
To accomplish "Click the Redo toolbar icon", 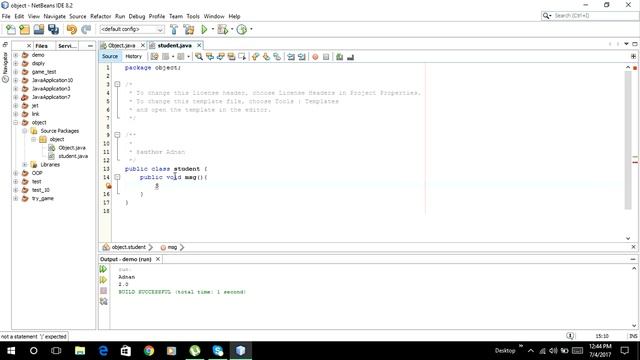I will click(x=86, y=29).
